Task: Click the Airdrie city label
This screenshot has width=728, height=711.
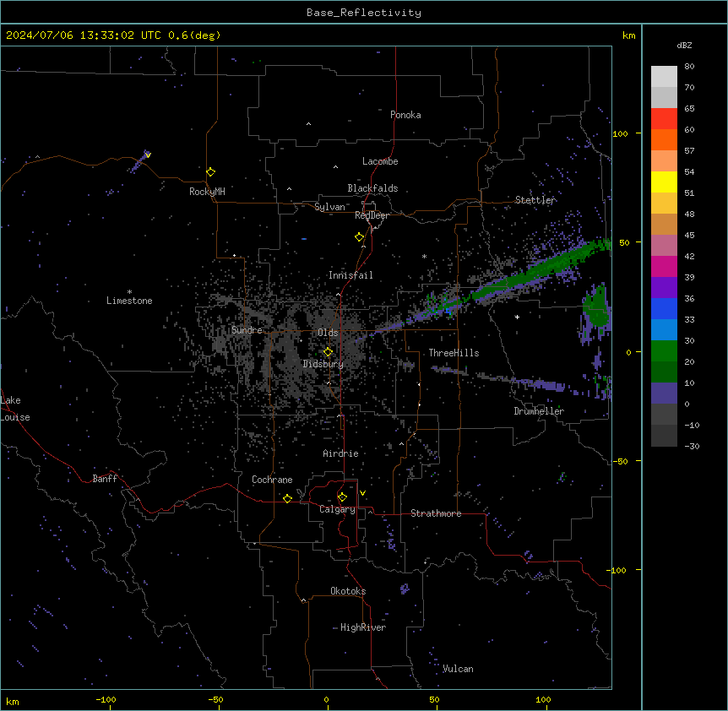Action: [341, 453]
